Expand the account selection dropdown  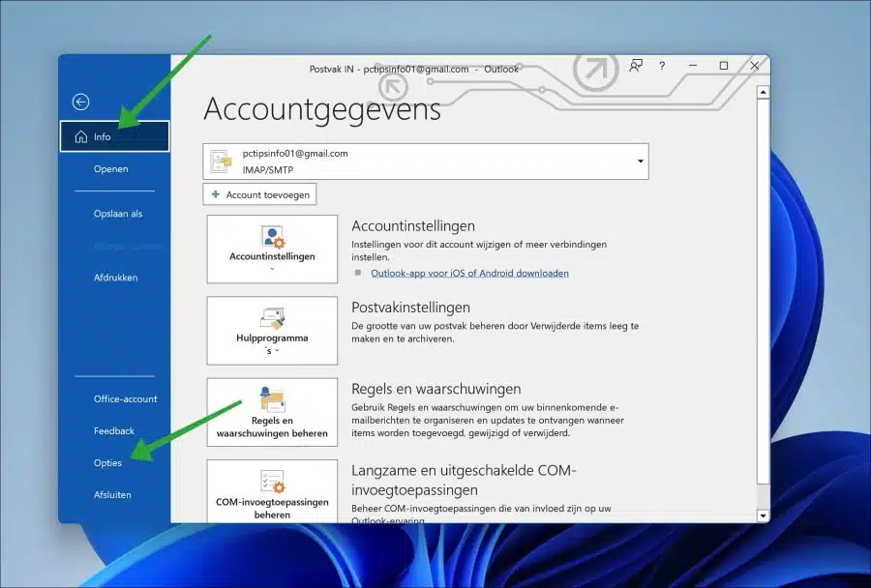click(640, 162)
